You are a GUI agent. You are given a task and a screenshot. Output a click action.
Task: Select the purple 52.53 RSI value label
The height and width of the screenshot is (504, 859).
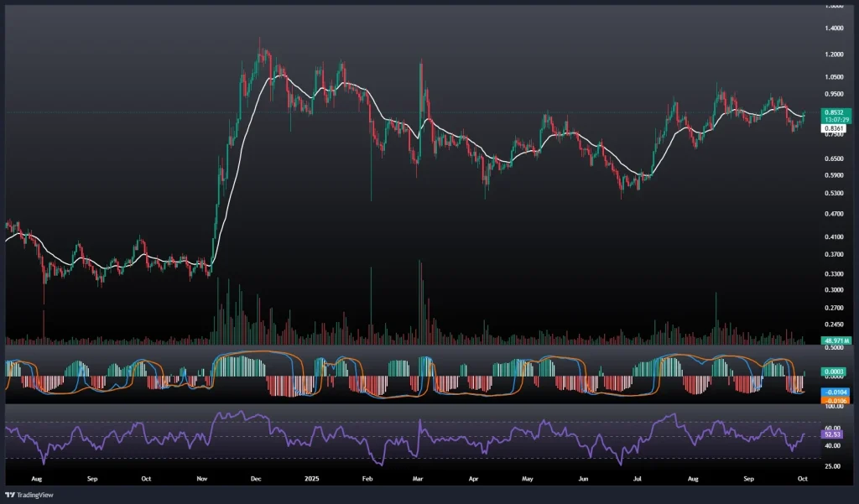(x=834, y=435)
